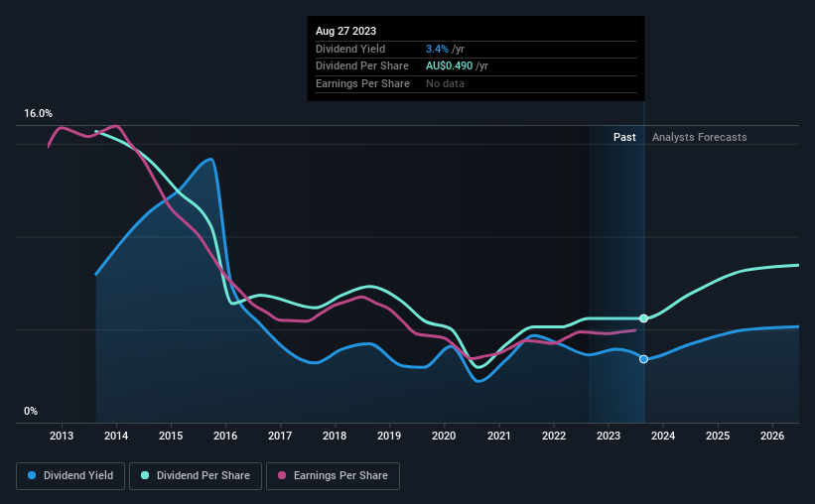Click the 2013 x-axis label
Screen dimensions: 815x504
click(x=62, y=436)
